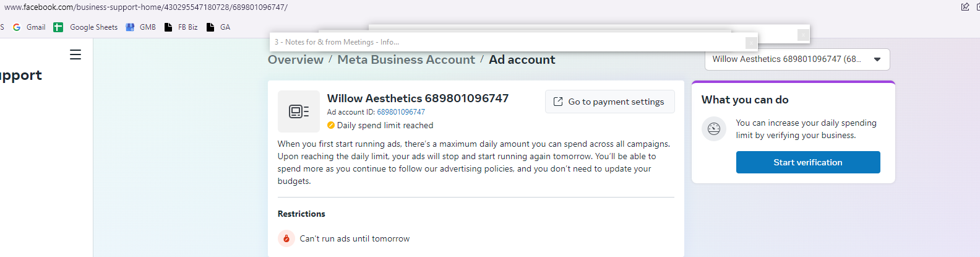
Task: Click the dropdown arrow of account selector
Action: click(877, 59)
